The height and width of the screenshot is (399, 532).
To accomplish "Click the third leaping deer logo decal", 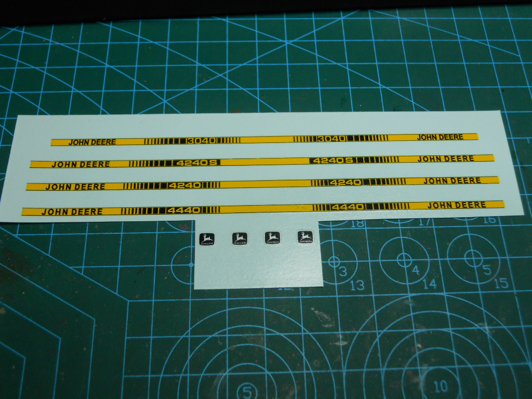I will 272,238.
